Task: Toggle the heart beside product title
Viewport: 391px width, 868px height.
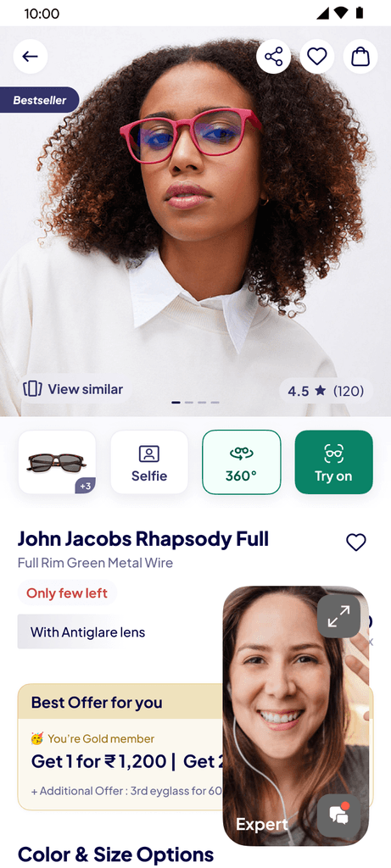Action: (356, 542)
